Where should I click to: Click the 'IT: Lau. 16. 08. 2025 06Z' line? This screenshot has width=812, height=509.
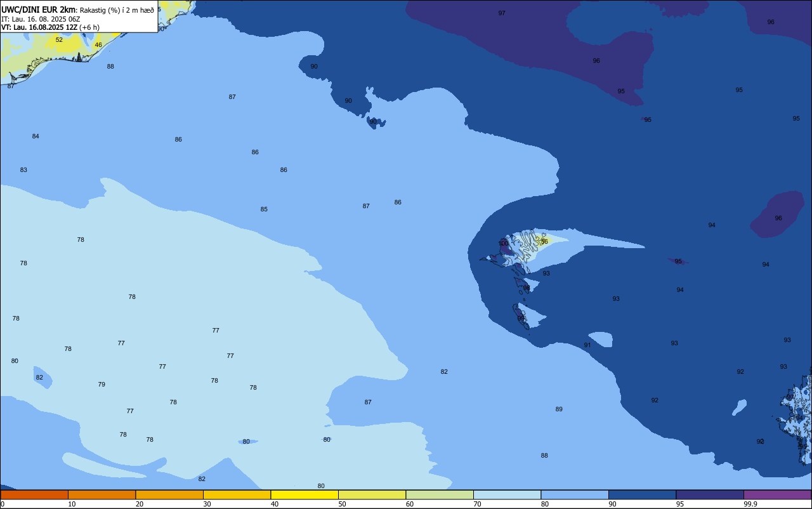coord(41,19)
